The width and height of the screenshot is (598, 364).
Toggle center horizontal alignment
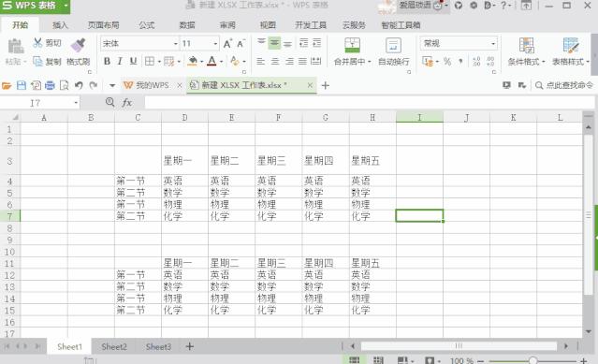coord(275,62)
